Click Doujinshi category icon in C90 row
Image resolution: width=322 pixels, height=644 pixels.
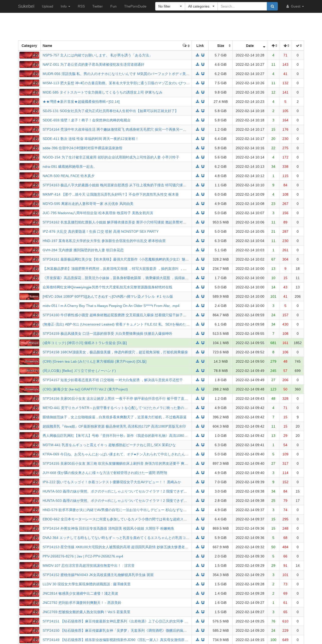[x=29, y=389]
